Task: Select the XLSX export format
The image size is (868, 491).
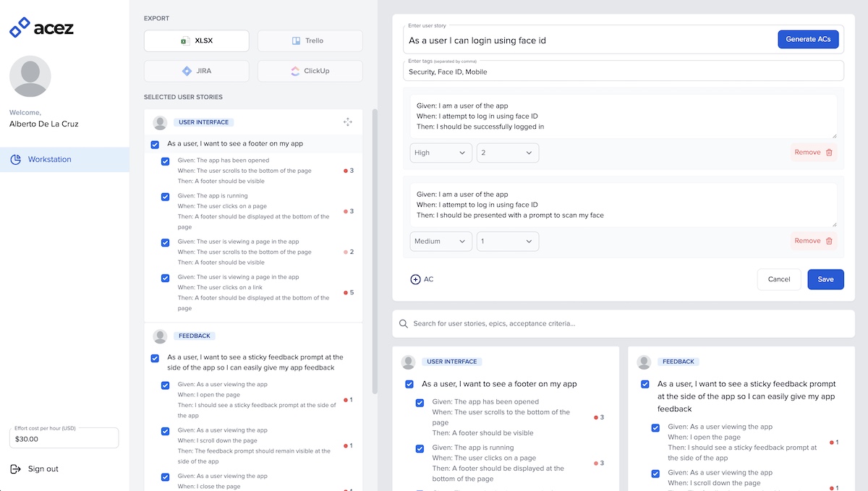Action: [x=196, y=40]
